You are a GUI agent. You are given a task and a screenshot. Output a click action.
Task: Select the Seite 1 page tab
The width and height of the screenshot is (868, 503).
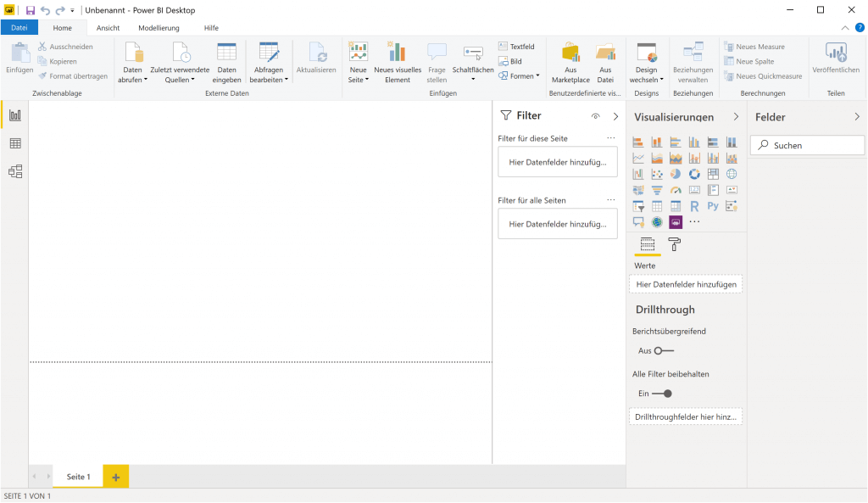pos(77,476)
